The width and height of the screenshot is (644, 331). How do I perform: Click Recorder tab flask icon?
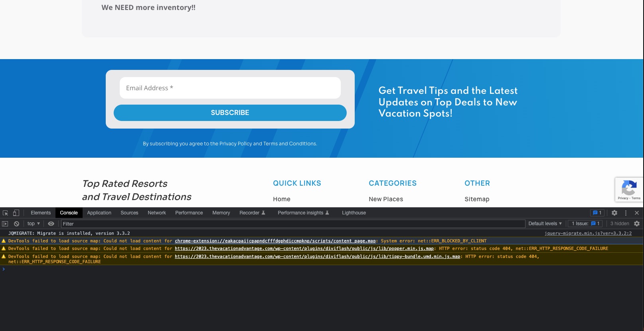tap(263, 213)
